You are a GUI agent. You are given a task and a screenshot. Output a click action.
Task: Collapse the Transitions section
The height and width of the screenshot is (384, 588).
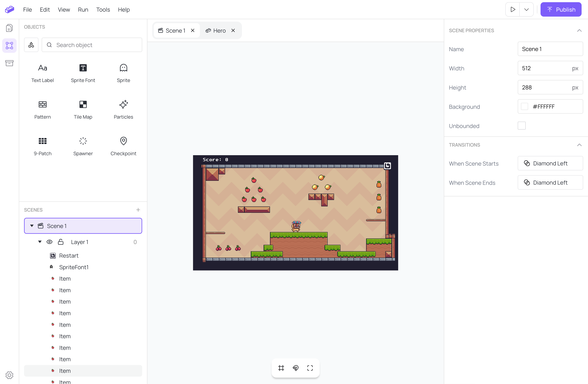point(580,145)
